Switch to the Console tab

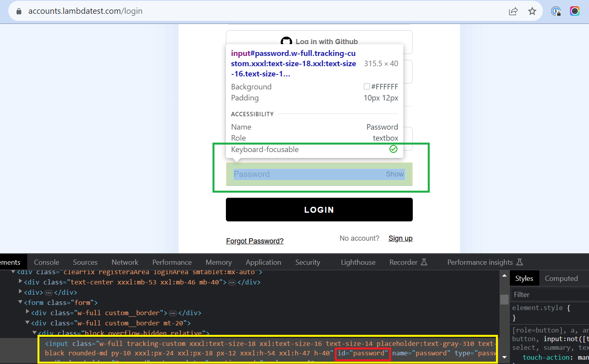(47, 262)
